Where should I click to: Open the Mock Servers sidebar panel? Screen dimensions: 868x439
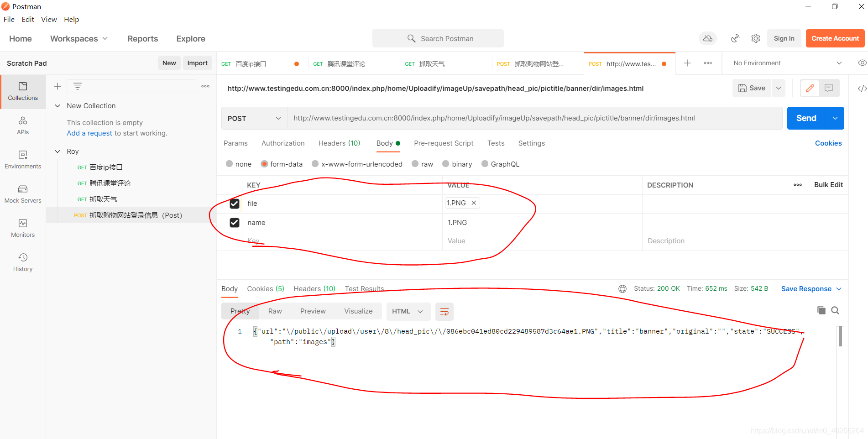(23, 194)
